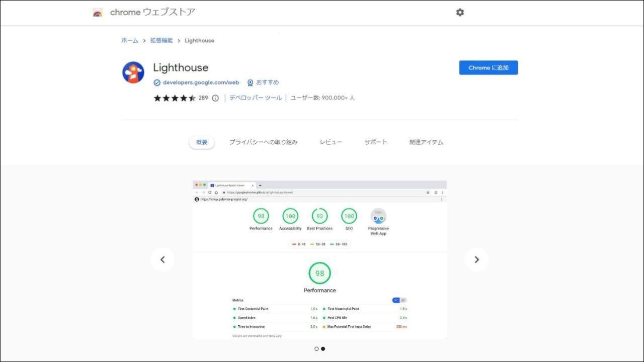This screenshot has width=644, height=362.
Task: Click the Lighthouse breadcrumb text
Action: (199, 40)
